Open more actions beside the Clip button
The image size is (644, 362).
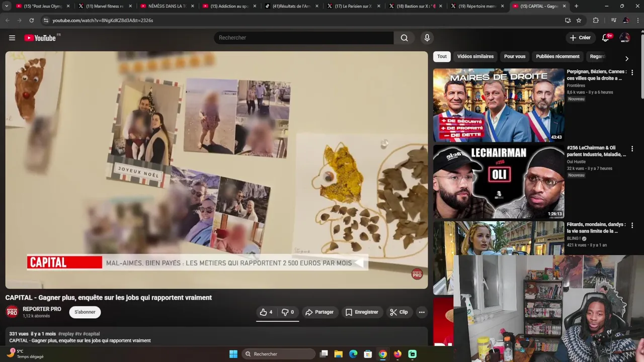click(x=422, y=312)
